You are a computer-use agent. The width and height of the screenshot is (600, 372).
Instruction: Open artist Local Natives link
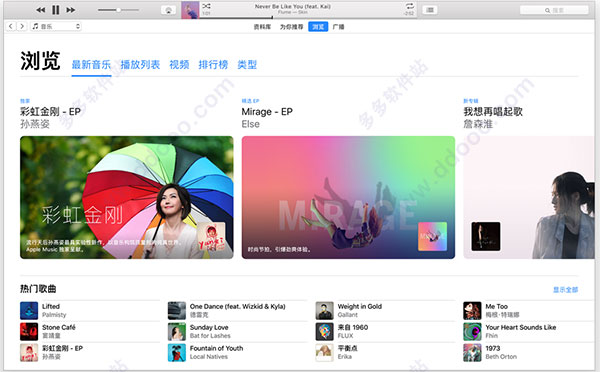pyautogui.click(x=209, y=357)
